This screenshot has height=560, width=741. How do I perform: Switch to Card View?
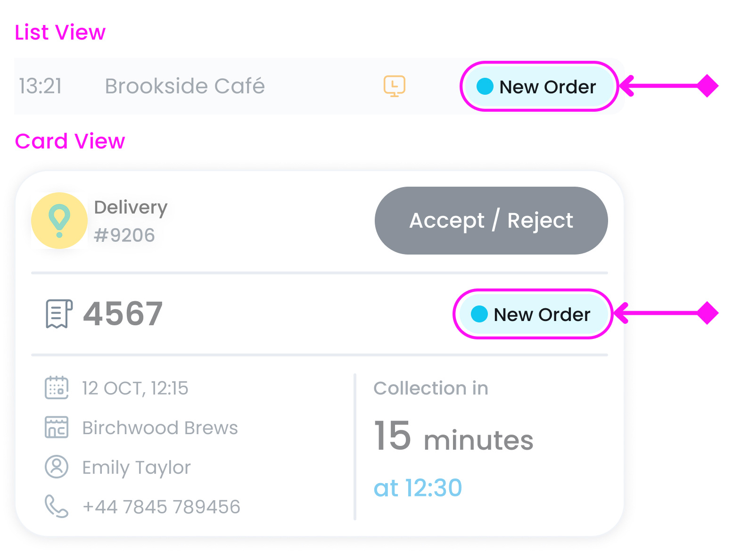[70, 141]
